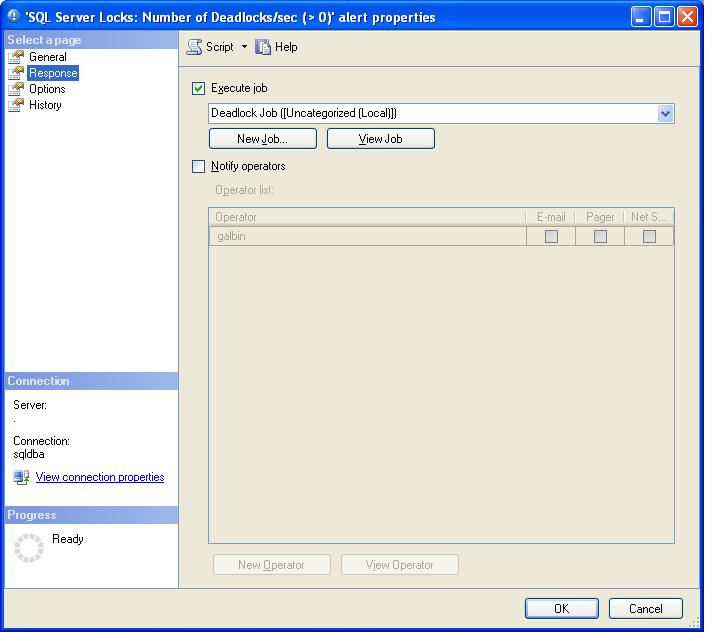720x632 pixels.
Task: Click the Help toolbar label
Action: tap(286, 47)
